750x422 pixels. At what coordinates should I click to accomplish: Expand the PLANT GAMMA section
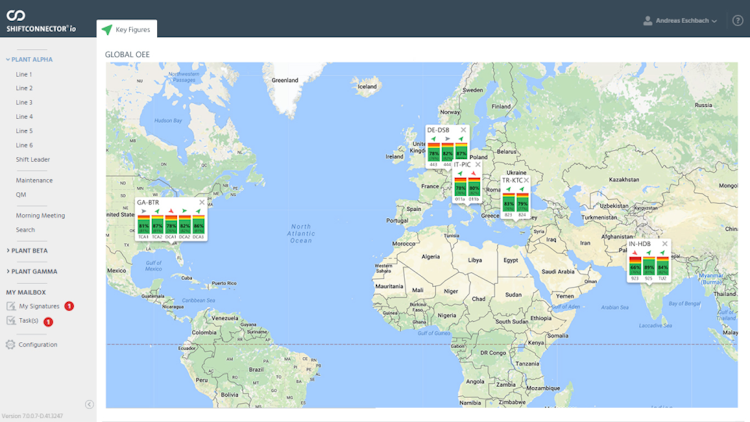pyautogui.click(x=32, y=271)
